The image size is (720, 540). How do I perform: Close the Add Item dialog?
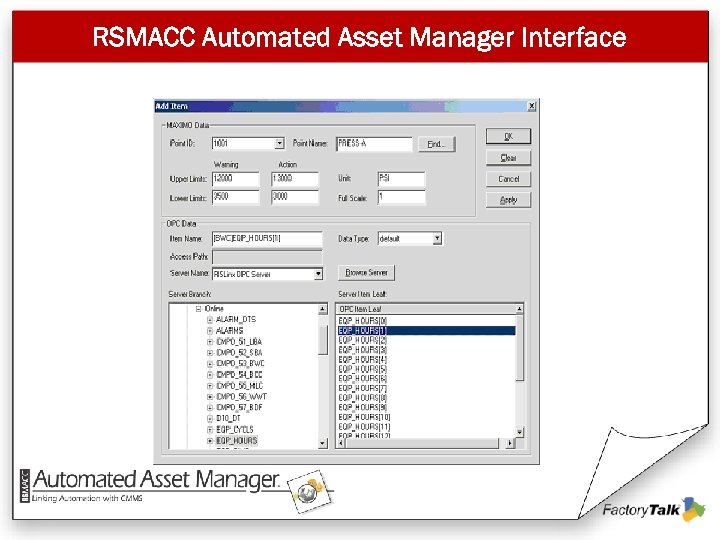point(531,106)
